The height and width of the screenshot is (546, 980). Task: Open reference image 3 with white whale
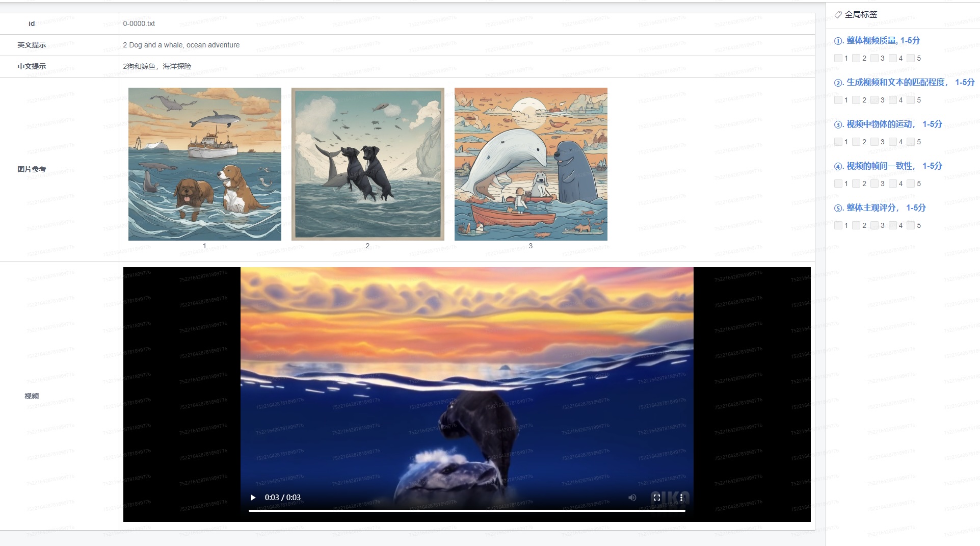coord(531,164)
